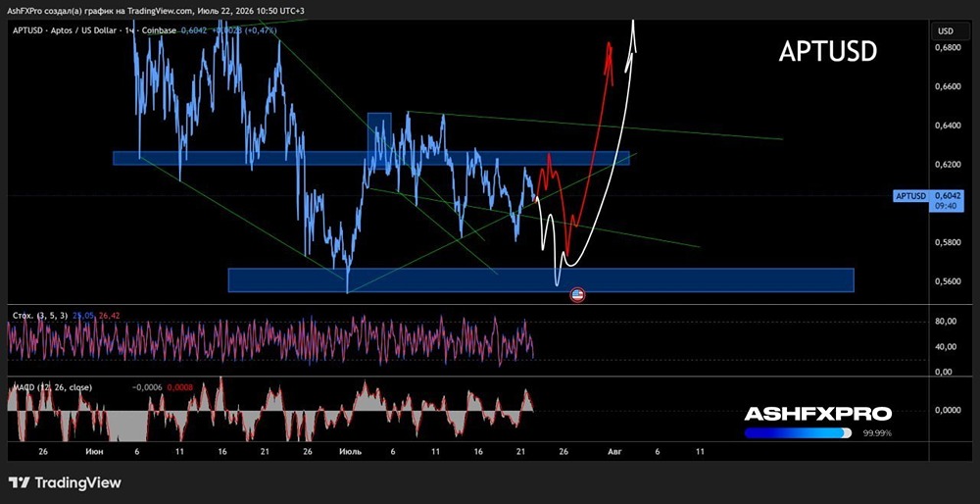Click the large APTUSD title text
Screen dimensions: 980x504
[827, 53]
